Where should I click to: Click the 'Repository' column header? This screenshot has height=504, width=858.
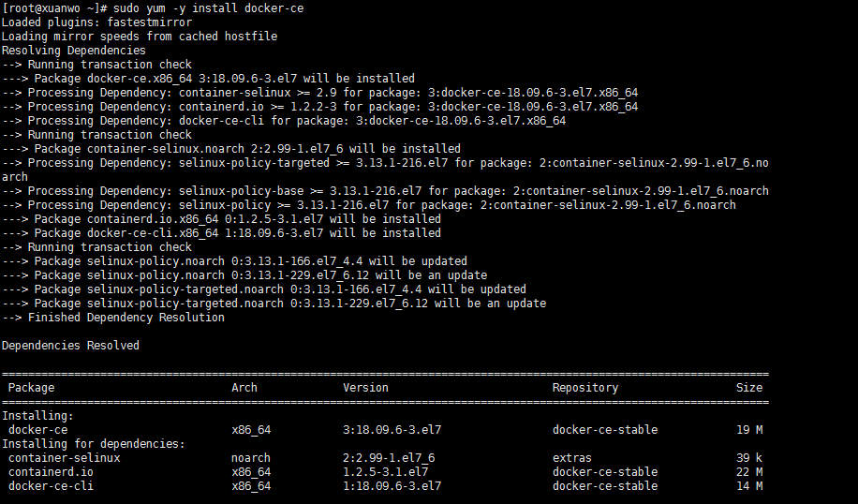(x=584, y=388)
